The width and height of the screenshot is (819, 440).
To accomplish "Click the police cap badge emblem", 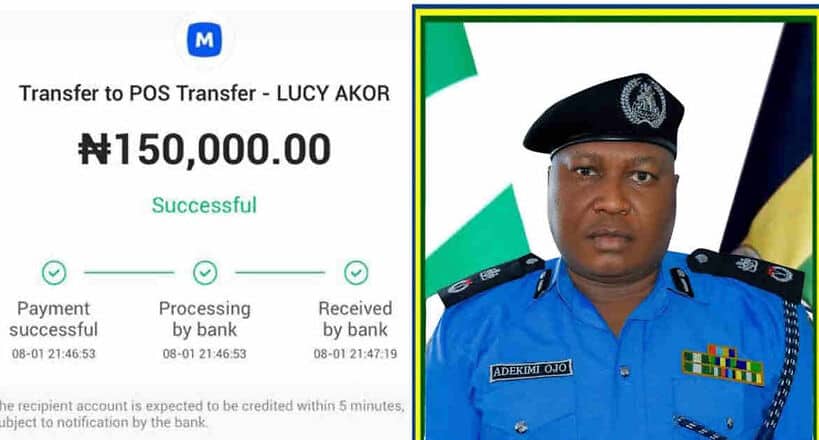I will [643, 102].
